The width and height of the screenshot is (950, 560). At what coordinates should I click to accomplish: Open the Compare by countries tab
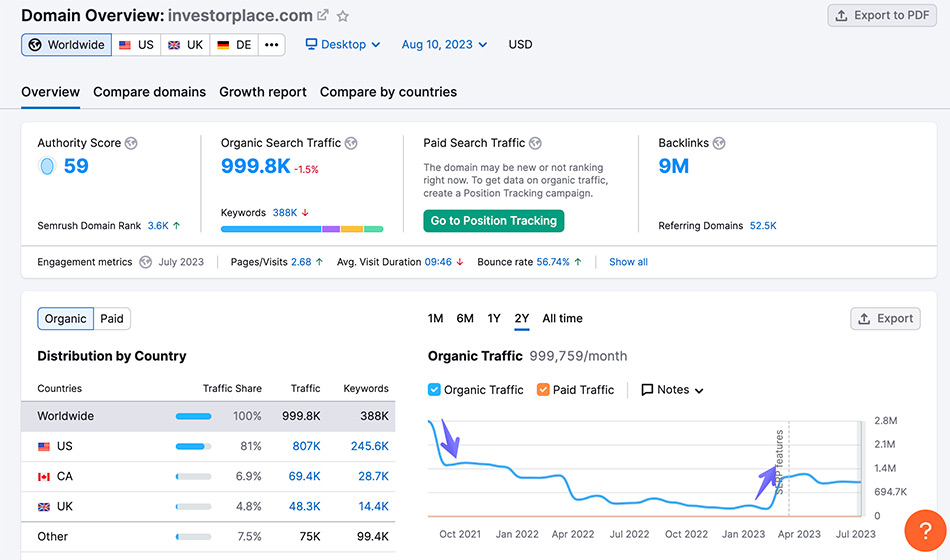(x=388, y=92)
